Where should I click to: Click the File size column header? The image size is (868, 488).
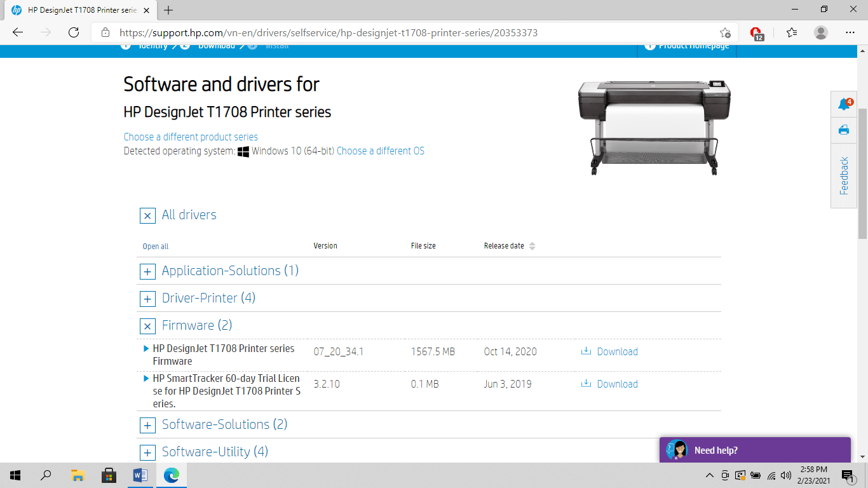click(423, 246)
